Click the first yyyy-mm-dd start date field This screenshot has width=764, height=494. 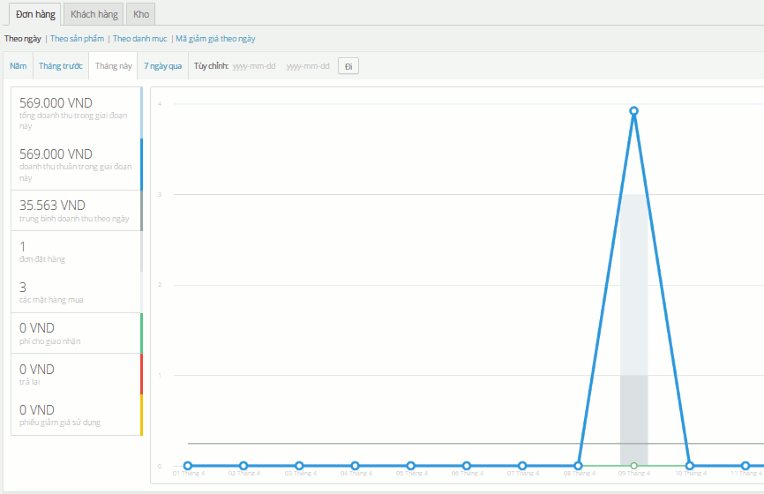point(254,66)
